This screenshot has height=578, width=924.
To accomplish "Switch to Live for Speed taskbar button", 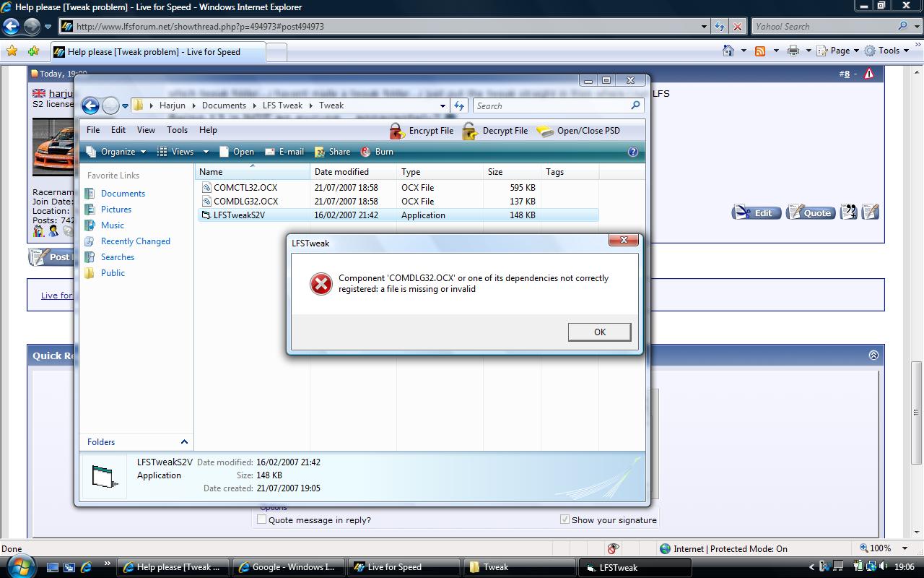I will 403,567.
